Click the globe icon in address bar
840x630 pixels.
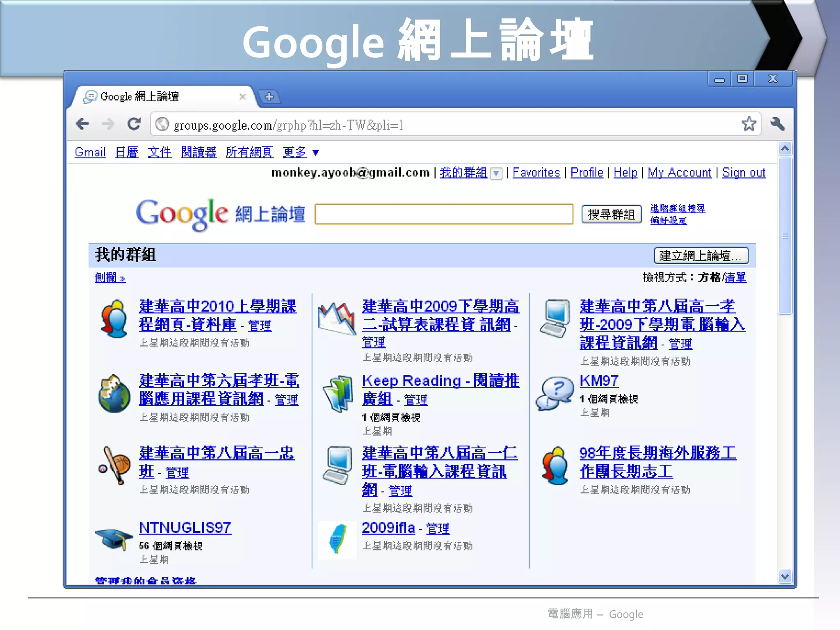pos(162,124)
